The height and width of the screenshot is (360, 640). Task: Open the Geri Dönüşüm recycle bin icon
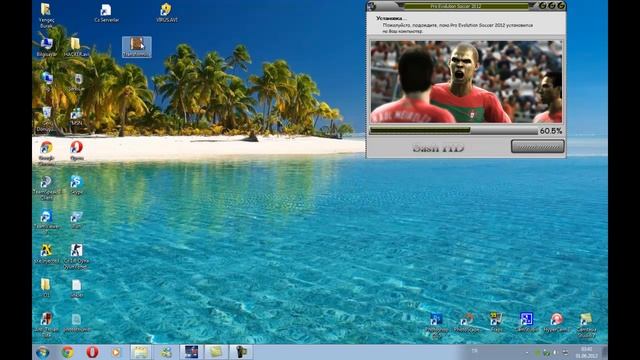(46, 119)
